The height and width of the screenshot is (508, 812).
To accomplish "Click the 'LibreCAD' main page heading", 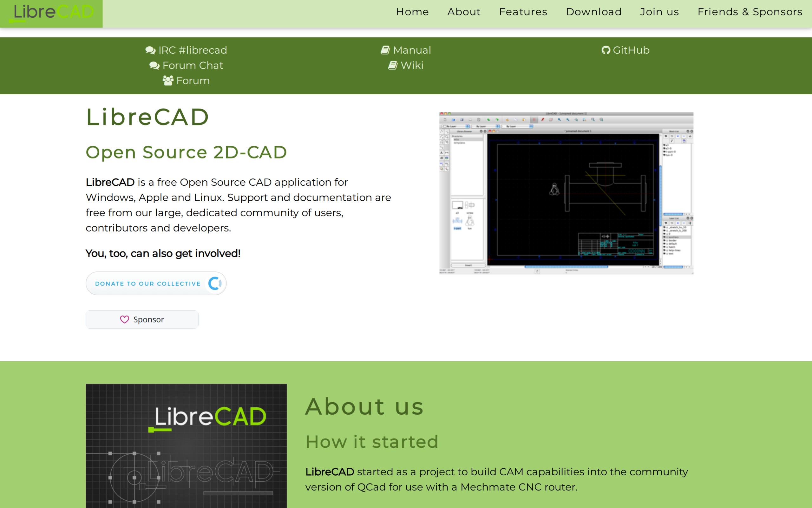I will [x=147, y=117].
